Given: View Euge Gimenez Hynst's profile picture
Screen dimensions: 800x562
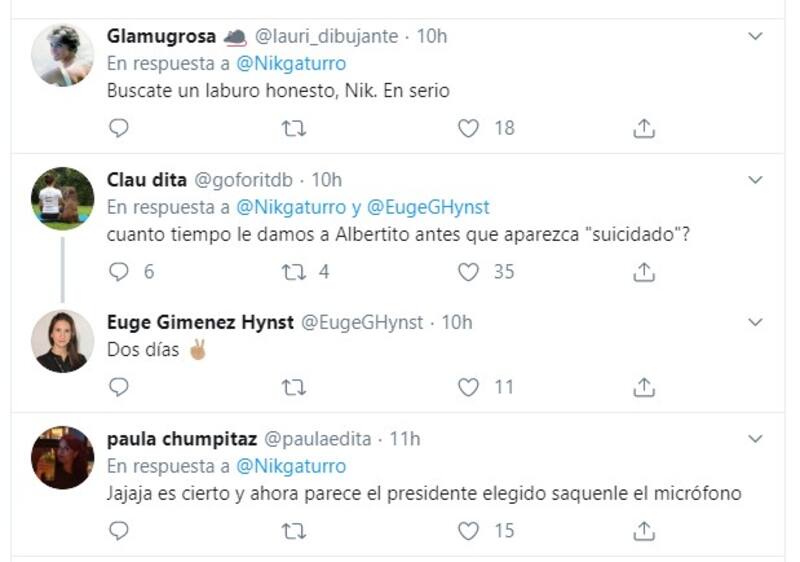Looking at the screenshot, I should 62,342.
